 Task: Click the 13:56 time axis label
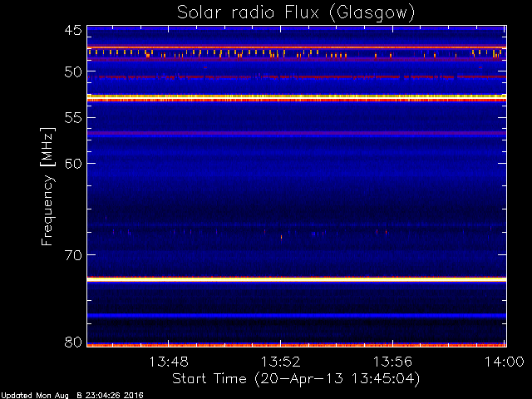(392, 362)
